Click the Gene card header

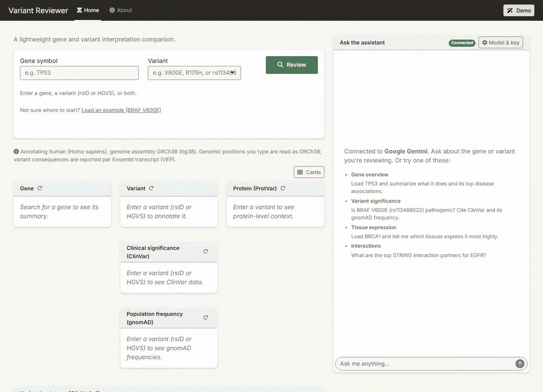(x=62, y=189)
